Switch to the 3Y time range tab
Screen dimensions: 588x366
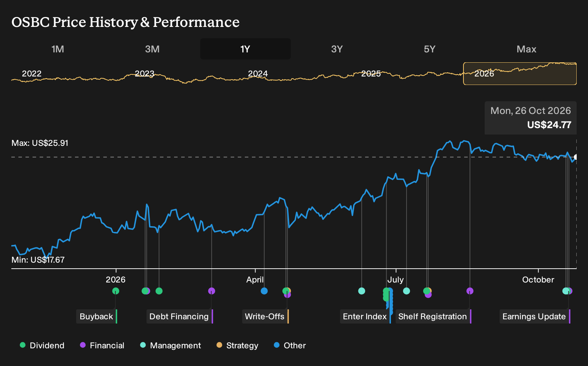(337, 49)
